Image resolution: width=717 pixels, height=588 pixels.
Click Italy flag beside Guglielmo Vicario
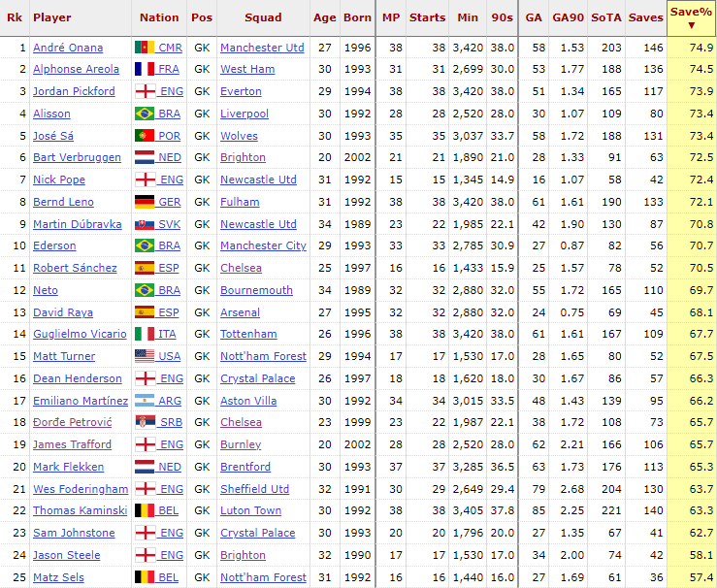[144, 334]
